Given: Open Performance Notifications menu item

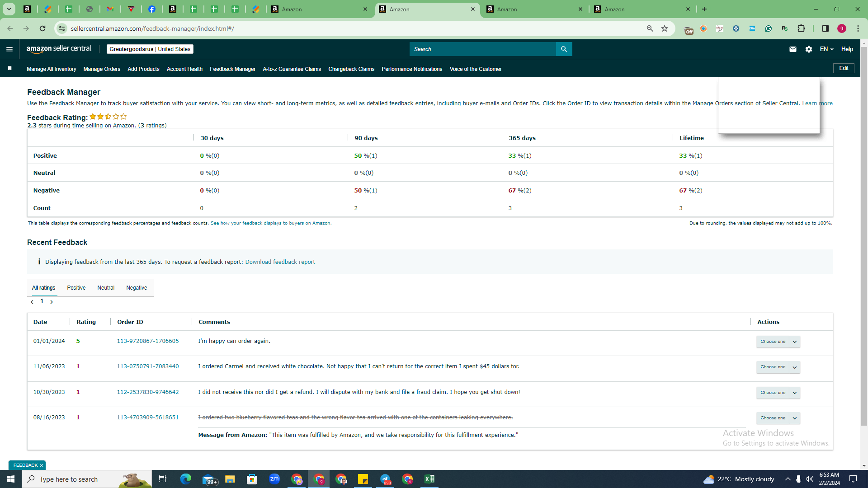Looking at the screenshot, I should pos(412,69).
